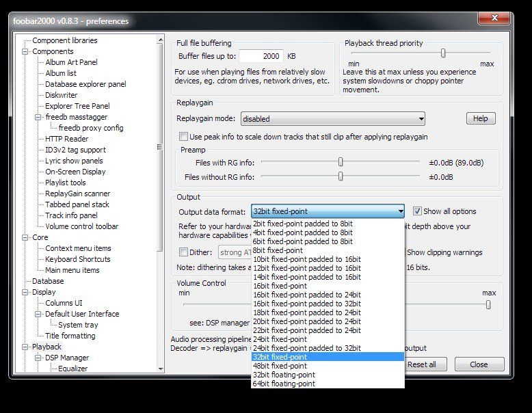Screen dimensions: 532x413
Task: Collapse the DSP Manager node
Action: pyautogui.click(x=38, y=358)
